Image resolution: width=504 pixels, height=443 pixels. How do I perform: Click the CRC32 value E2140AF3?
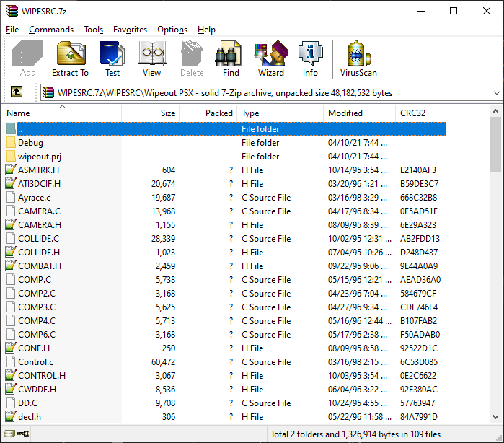418,170
